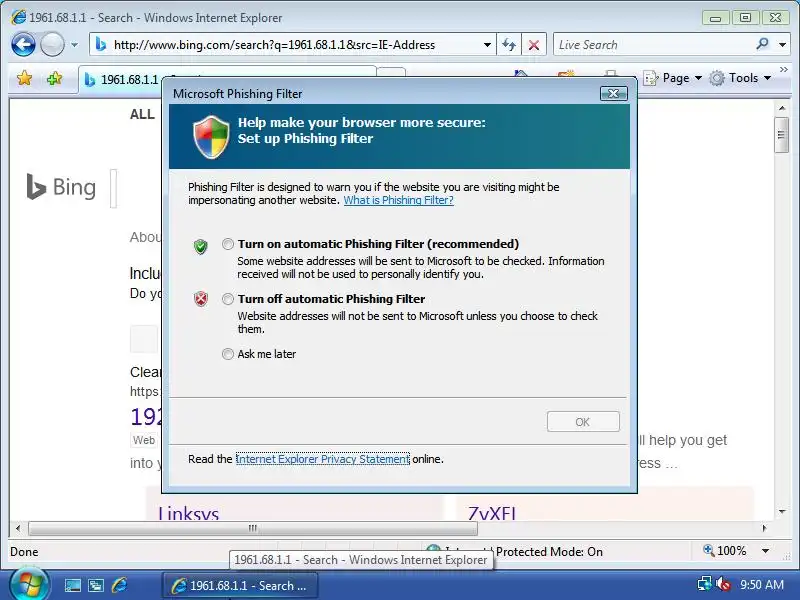Click the Done status bar text

[x=24, y=552]
